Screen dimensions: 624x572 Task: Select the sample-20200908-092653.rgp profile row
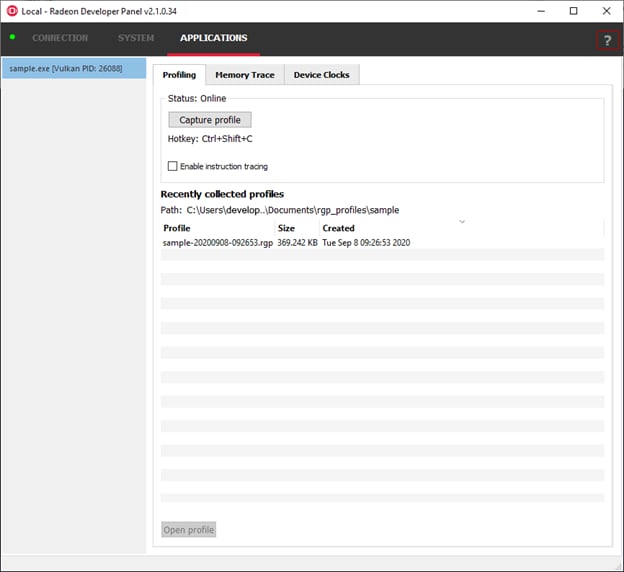point(218,242)
